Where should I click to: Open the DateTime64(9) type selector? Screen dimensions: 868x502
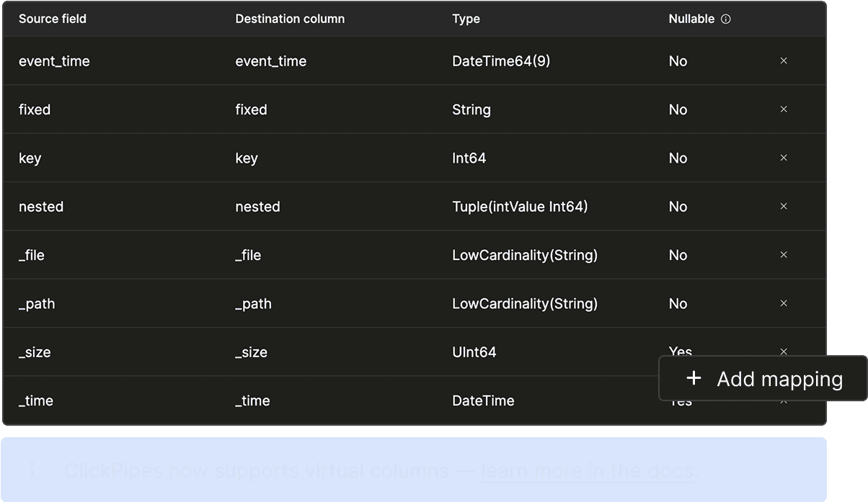[x=501, y=61]
